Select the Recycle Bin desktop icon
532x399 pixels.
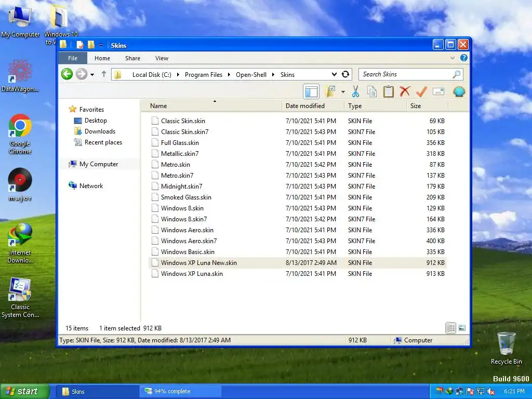[x=506, y=348]
